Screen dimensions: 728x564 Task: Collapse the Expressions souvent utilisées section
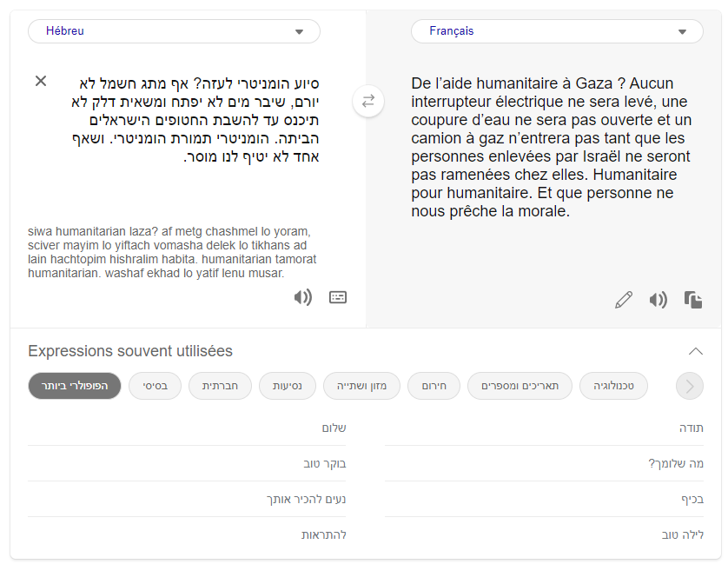[x=695, y=351]
